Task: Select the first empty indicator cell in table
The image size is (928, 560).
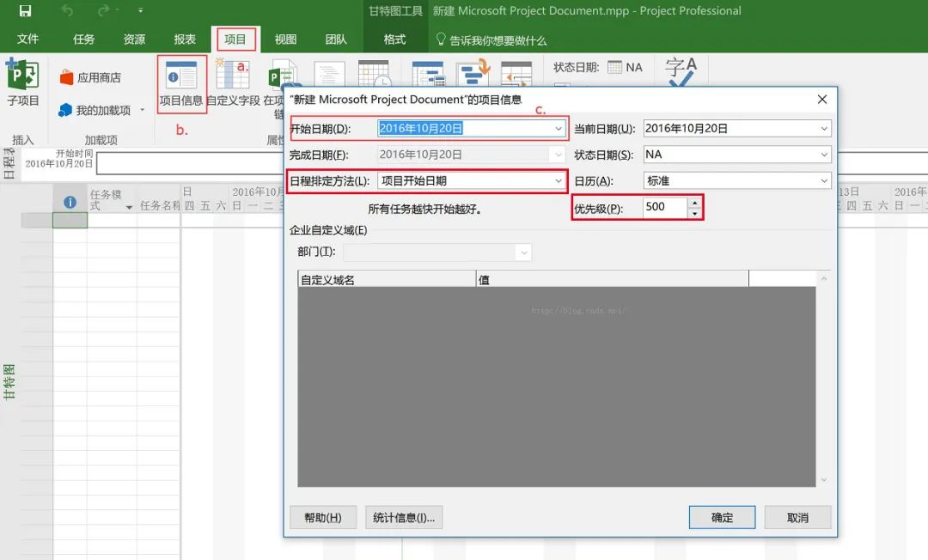Action: tap(70, 220)
